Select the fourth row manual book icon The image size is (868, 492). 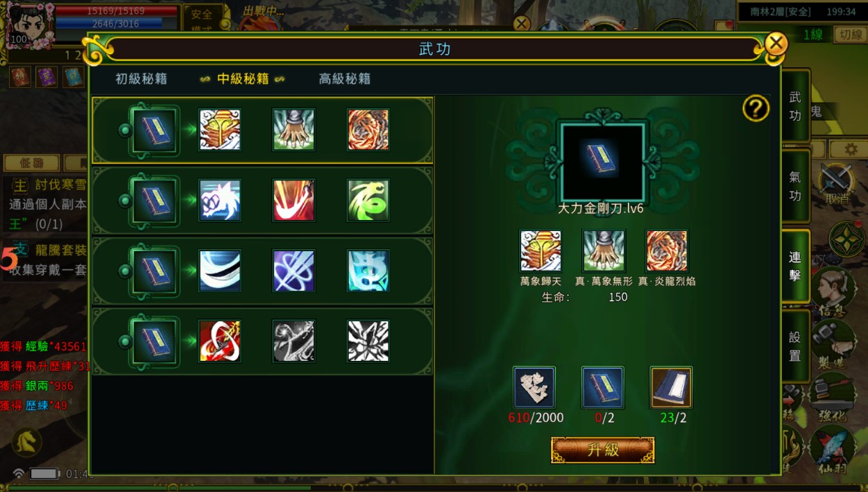(x=153, y=341)
